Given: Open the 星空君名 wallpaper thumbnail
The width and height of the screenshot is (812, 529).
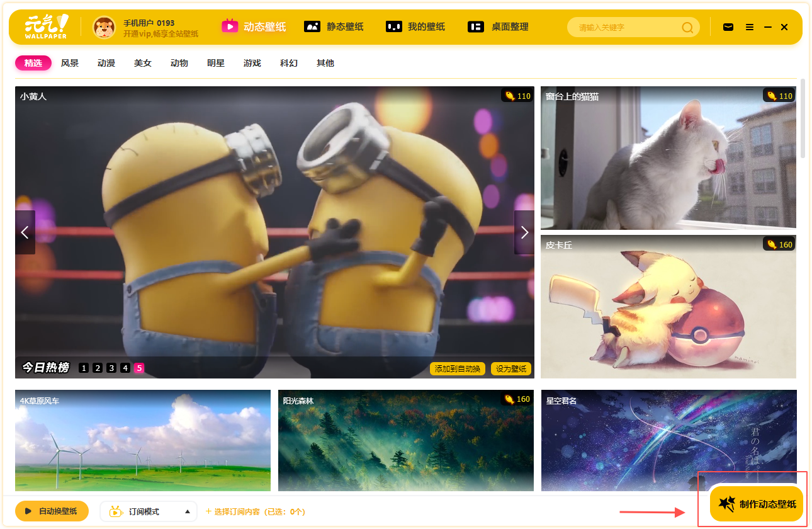Looking at the screenshot, I should [668, 440].
